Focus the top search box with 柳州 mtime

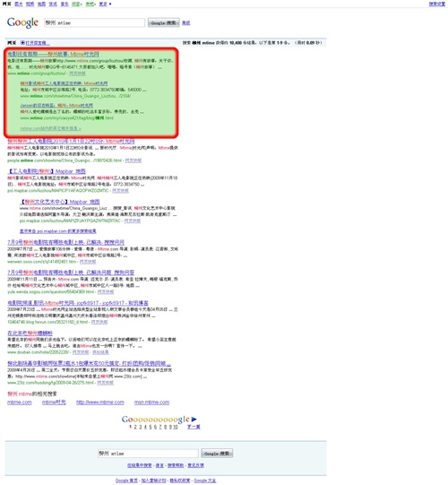pos(94,23)
